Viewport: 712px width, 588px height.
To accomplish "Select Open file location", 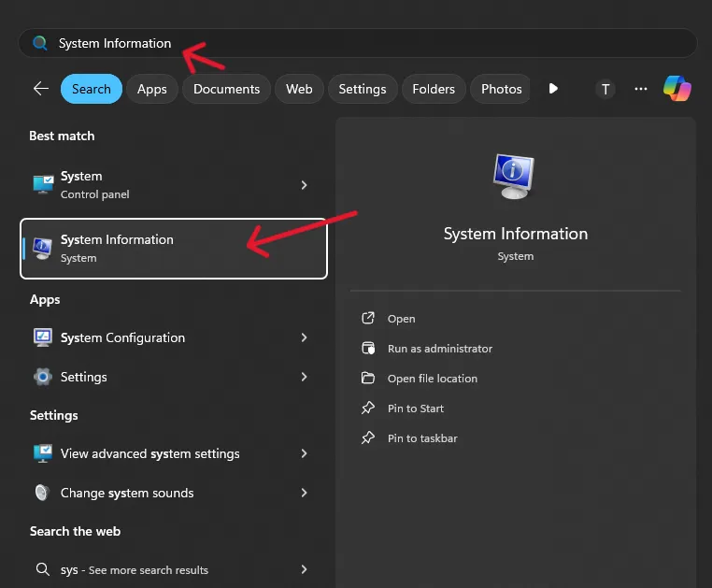I will pyautogui.click(x=432, y=379).
